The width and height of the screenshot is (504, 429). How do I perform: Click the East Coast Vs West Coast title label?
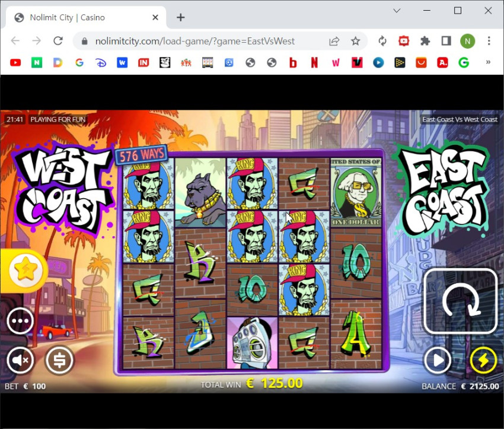(460, 119)
